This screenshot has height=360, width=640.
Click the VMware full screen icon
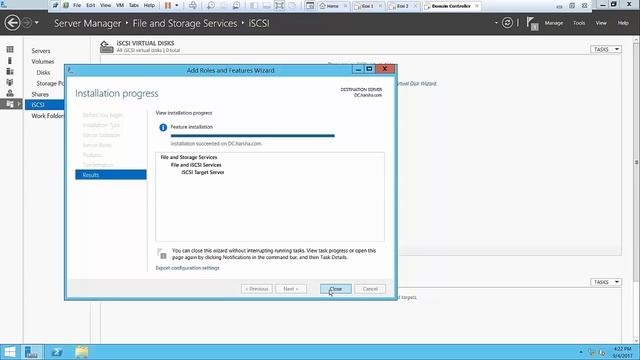[279, 5]
